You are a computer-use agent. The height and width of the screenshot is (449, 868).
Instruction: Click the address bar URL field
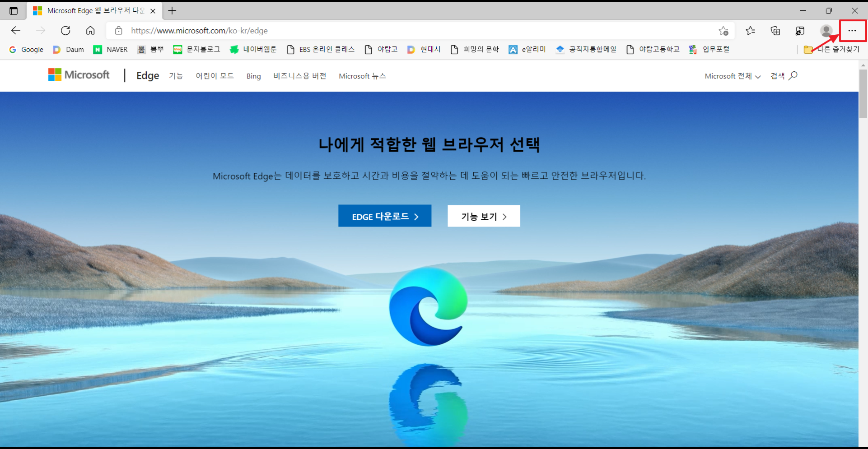(420, 31)
